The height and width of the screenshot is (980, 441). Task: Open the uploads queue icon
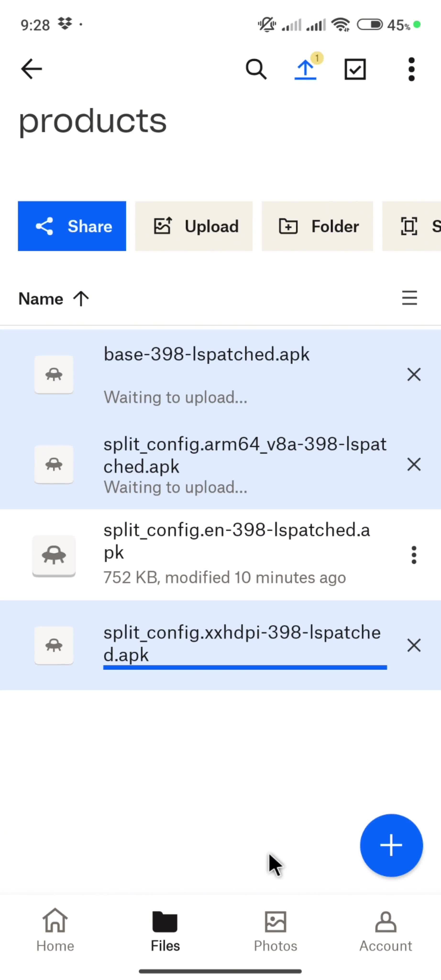[x=306, y=69]
